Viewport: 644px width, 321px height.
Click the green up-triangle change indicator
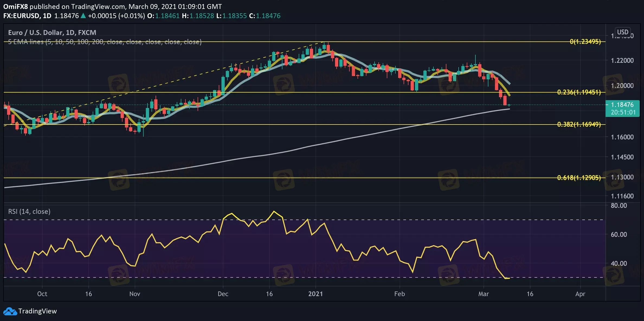click(x=83, y=16)
